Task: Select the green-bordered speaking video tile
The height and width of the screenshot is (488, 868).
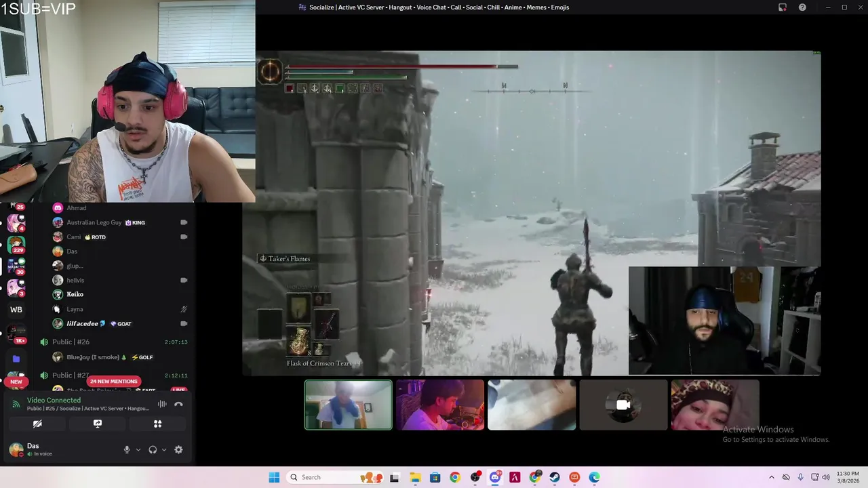Action: 348,405
